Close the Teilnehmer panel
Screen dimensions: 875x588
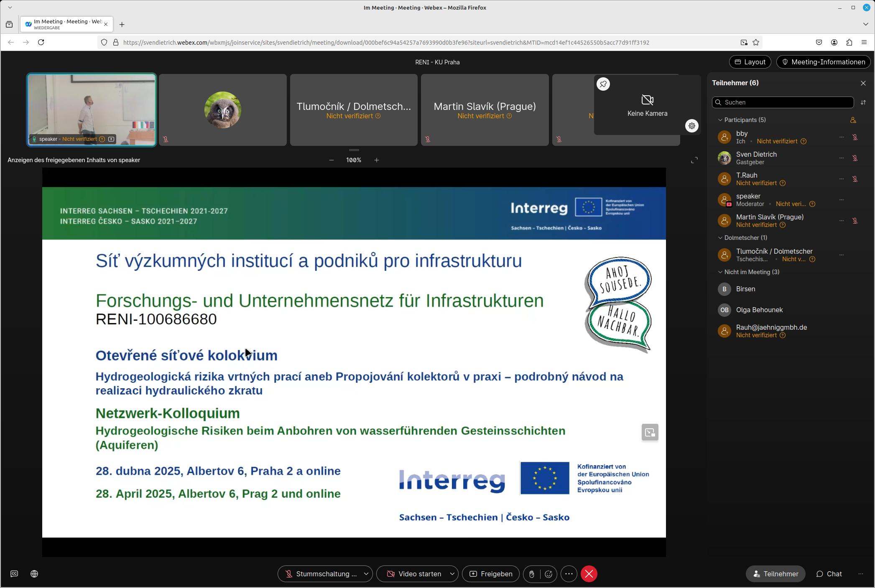pos(863,83)
